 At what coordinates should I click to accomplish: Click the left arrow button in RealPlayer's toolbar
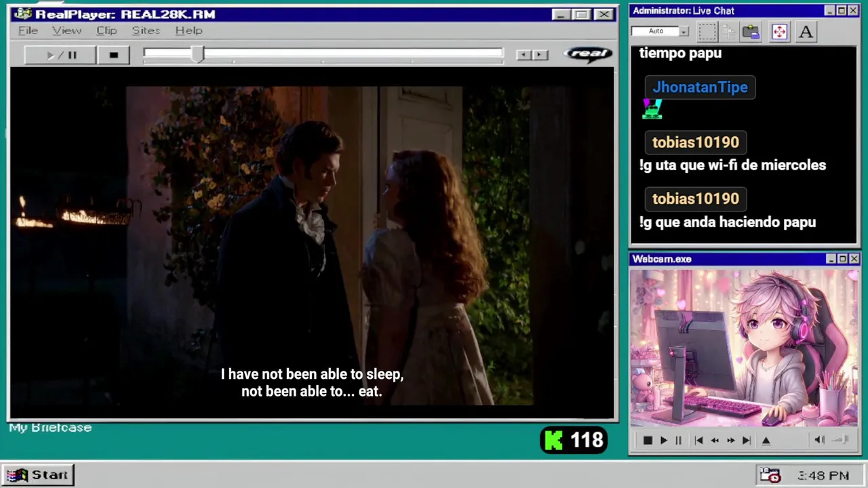[523, 55]
